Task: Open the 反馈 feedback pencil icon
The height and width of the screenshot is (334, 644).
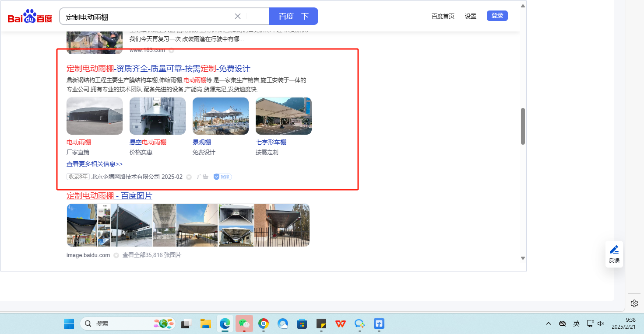Action: coord(614,250)
